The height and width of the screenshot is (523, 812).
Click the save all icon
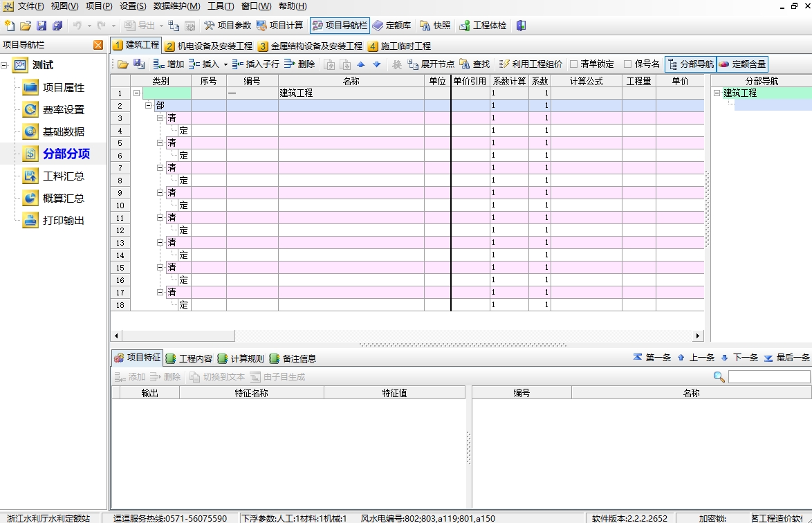coord(57,26)
